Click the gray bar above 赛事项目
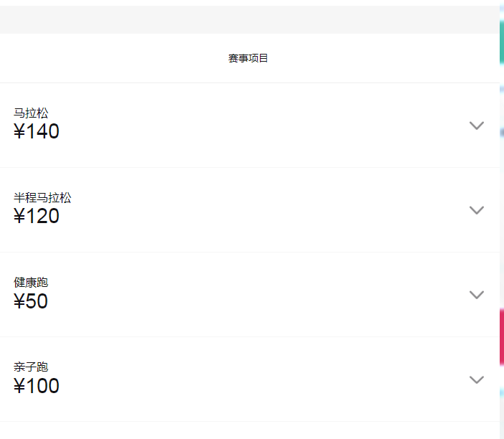 248,19
